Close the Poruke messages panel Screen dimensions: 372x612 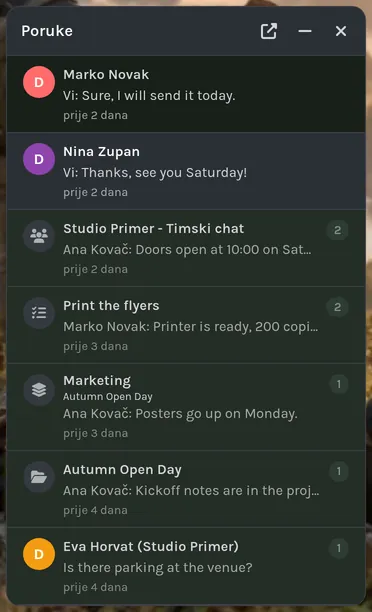pyautogui.click(x=341, y=31)
